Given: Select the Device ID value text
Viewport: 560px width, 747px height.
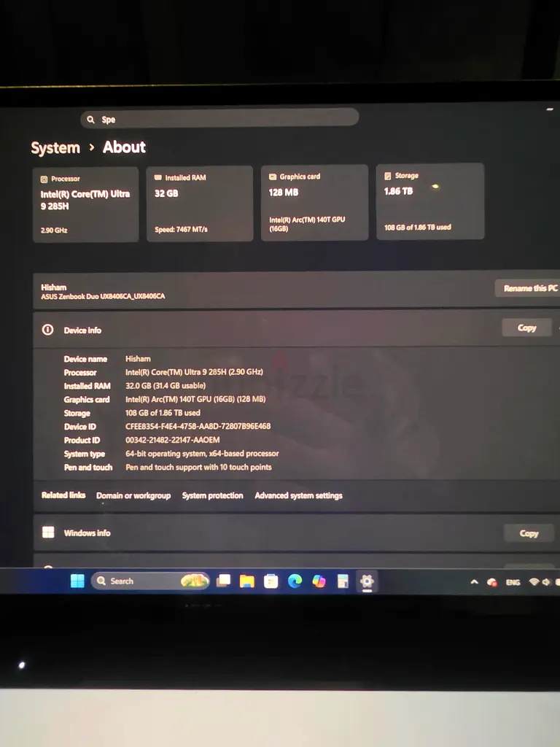Looking at the screenshot, I should click(x=198, y=426).
